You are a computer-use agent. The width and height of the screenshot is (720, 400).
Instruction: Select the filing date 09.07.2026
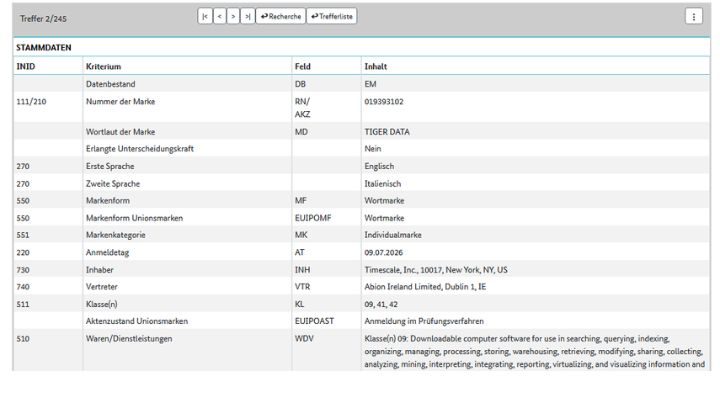[x=384, y=253]
